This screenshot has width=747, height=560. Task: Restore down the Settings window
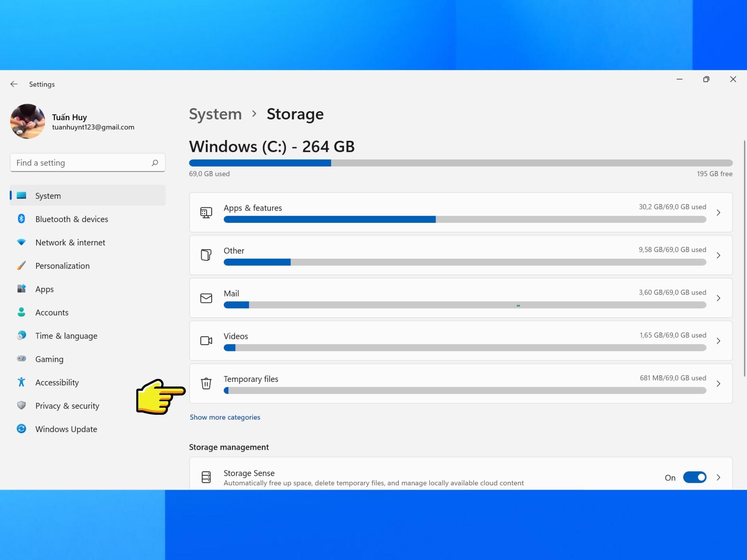click(x=706, y=79)
